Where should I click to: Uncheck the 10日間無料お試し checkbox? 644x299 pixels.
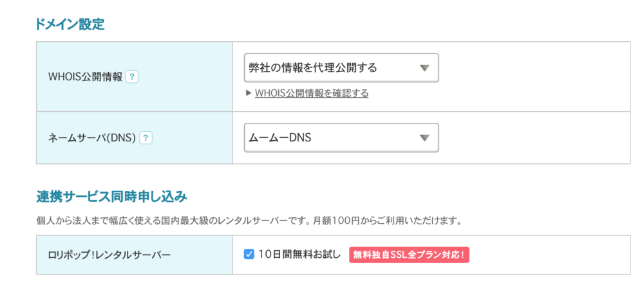click(x=249, y=254)
